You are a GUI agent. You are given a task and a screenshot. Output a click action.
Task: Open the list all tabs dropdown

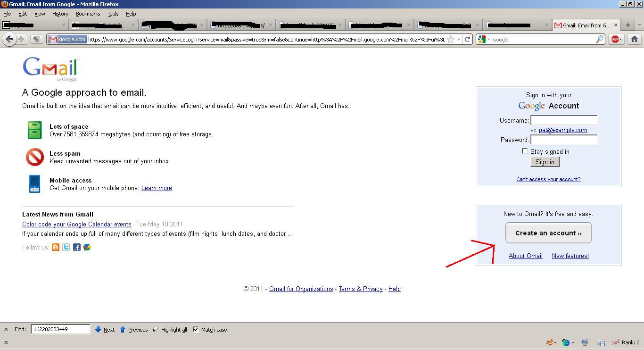[x=639, y=25]
